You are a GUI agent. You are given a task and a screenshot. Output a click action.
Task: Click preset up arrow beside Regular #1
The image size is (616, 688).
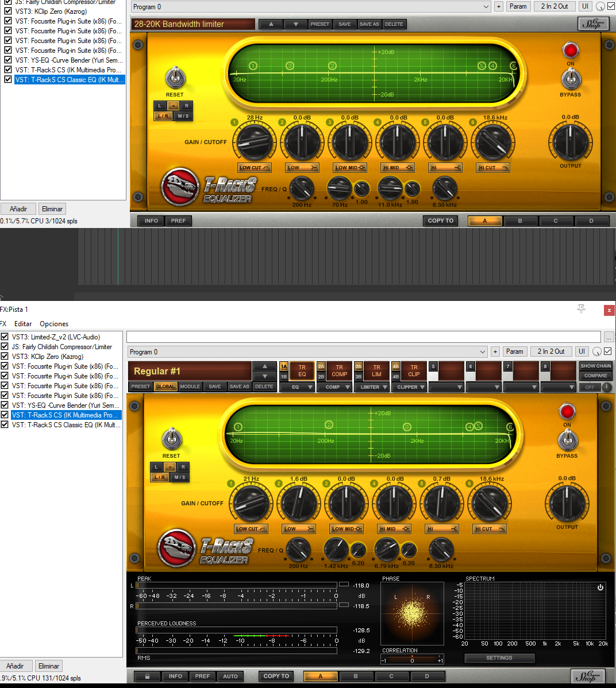click(x=265, y=366)
